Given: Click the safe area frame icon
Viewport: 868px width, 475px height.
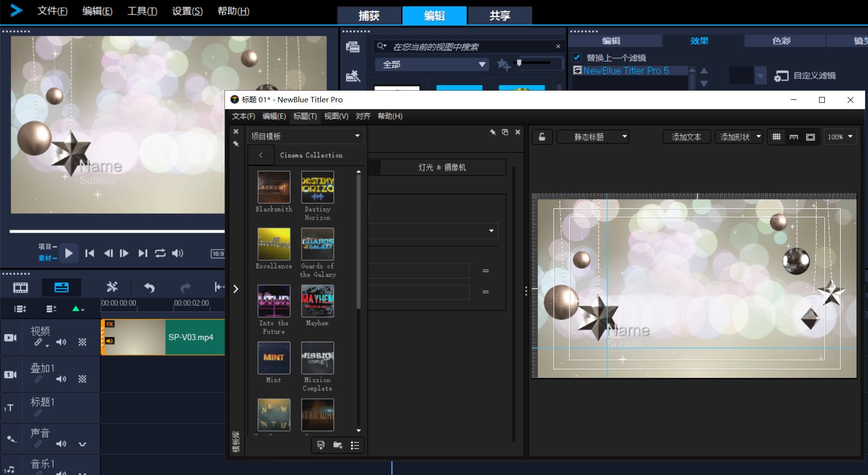Looking at the screenshot, I should 810,137.
